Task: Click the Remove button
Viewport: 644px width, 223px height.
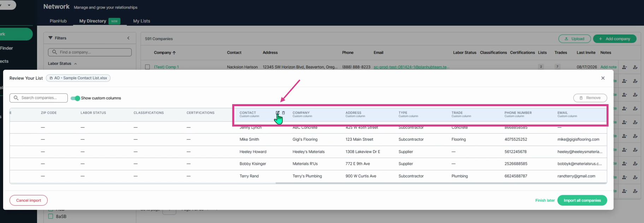Action: (590, 98)
